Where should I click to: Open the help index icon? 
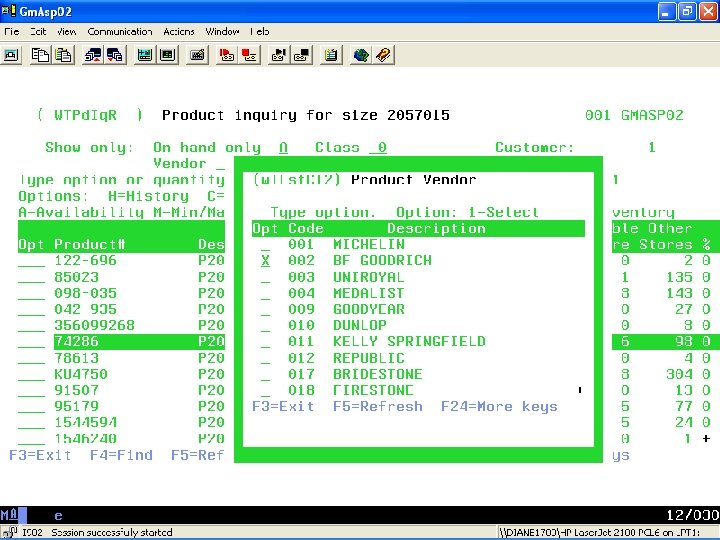tap(383, 55)
